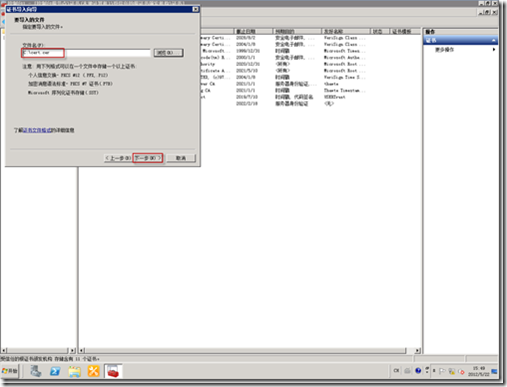
Task: Click the blue help icon in system tray
Action: (x=418, y=371)
